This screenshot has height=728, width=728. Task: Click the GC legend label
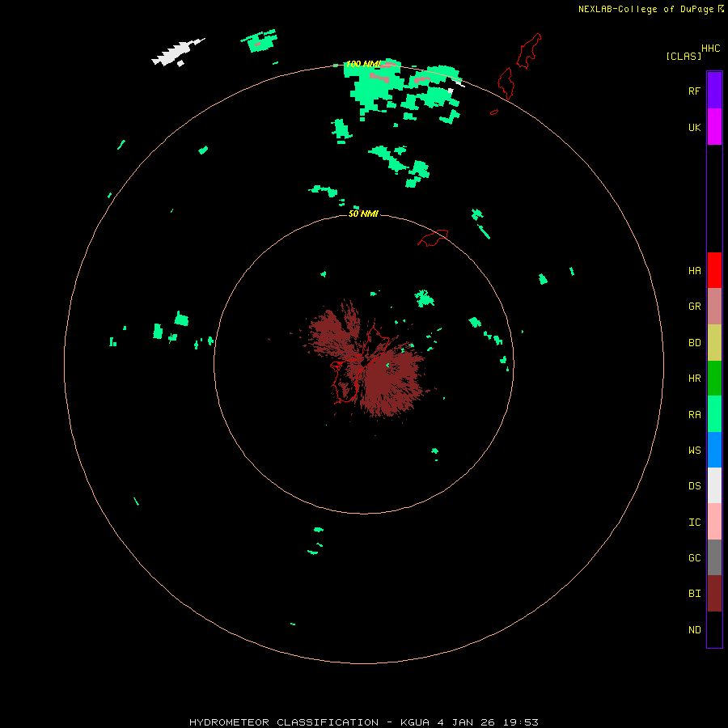[694, 557]
